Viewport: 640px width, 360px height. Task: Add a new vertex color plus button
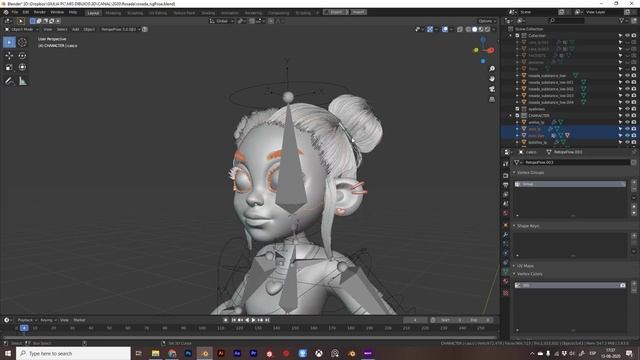coord(634,283)
